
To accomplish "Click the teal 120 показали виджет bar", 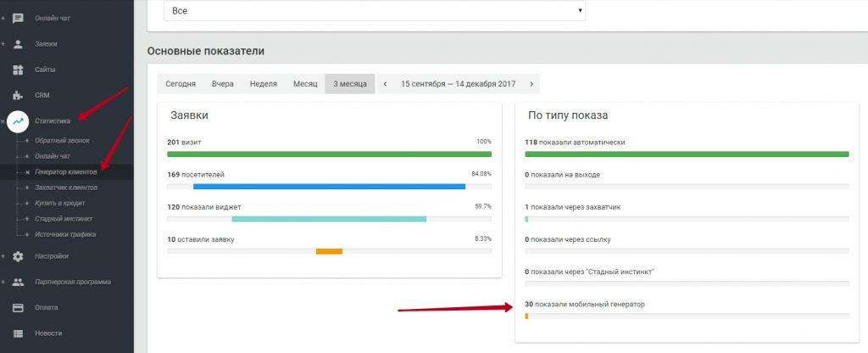I will [x=330, y=219].
